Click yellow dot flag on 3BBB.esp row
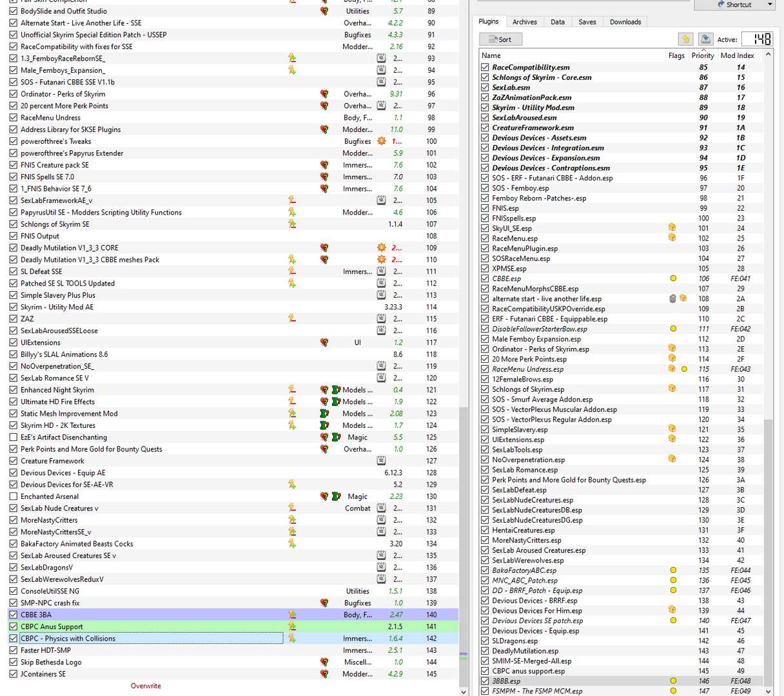The width and height of the screenshot is (784, 696). click(673, 681)
